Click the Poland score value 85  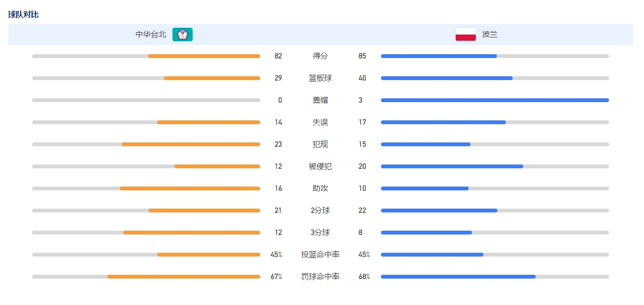click(362, 56)
